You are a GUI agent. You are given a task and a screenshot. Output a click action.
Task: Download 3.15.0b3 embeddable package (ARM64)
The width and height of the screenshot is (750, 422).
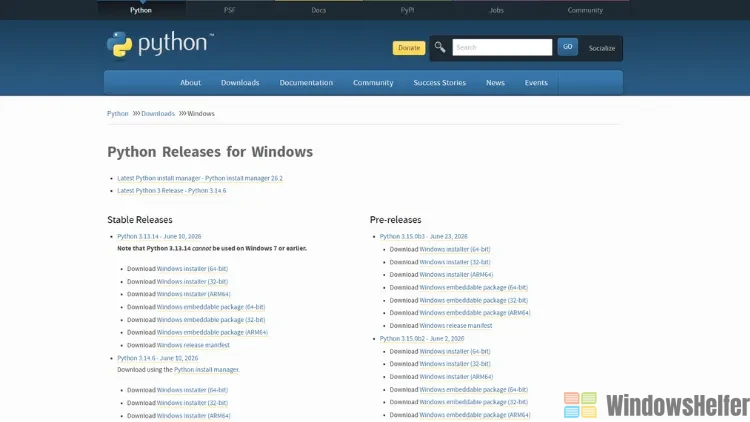pyautogui.click(x=475, y=313)
